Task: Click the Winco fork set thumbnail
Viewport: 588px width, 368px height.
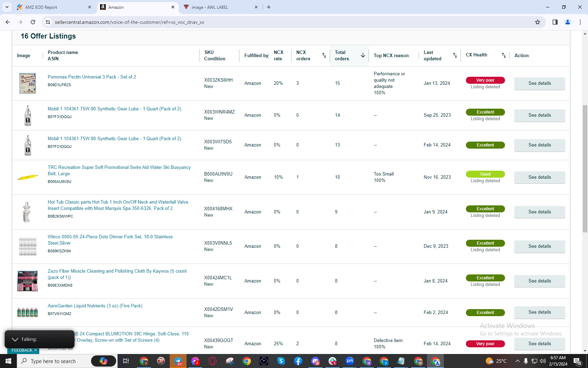Action: pos(28,246)
